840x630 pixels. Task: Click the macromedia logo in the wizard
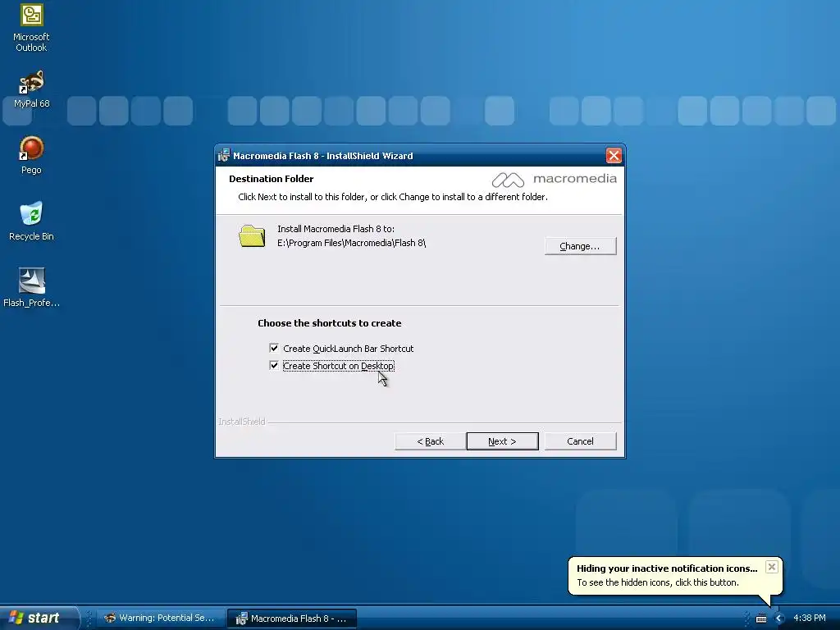coord(554,180)
